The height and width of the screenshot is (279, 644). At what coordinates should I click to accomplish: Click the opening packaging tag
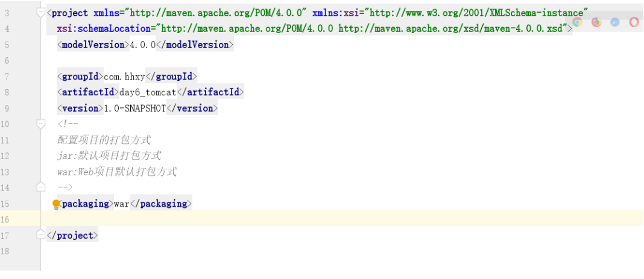pyautogui.click(x=86, y=204)
